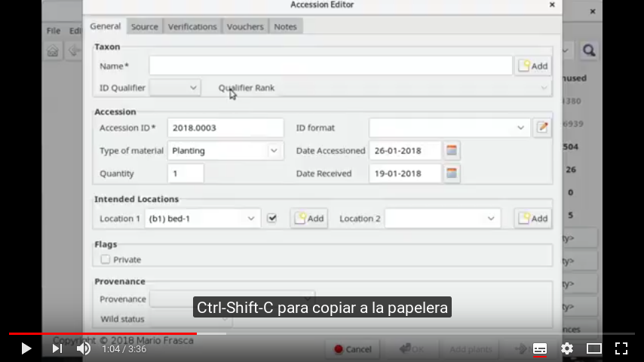The height and width of the screenshot is (362, 644).
Task: Seek on the video progress bar
Action: point(322,333)
